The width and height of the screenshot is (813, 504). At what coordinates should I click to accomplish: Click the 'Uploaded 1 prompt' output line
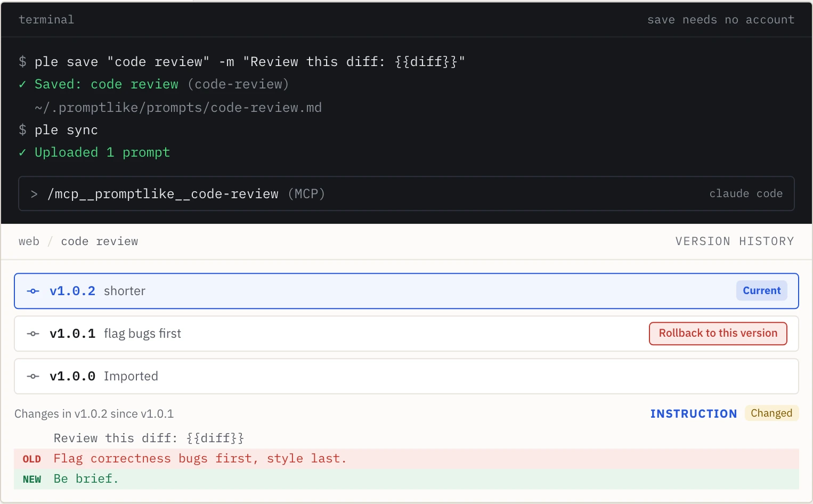[94, 152]
